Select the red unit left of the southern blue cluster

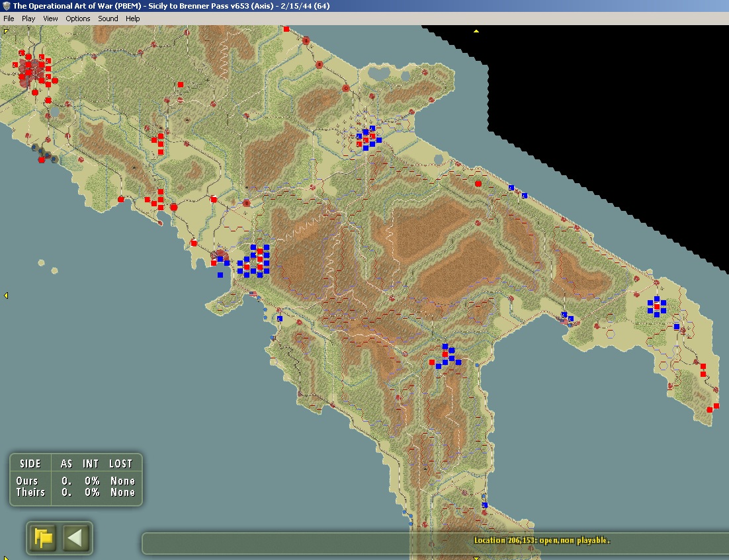tap(432, 362)
